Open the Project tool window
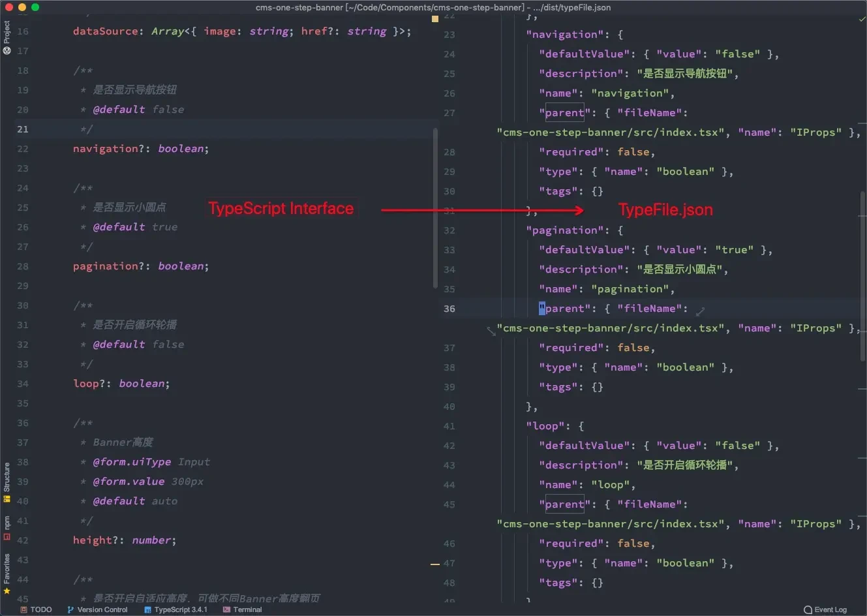Screen dimensions: 867x616 (x=7, y=37)
